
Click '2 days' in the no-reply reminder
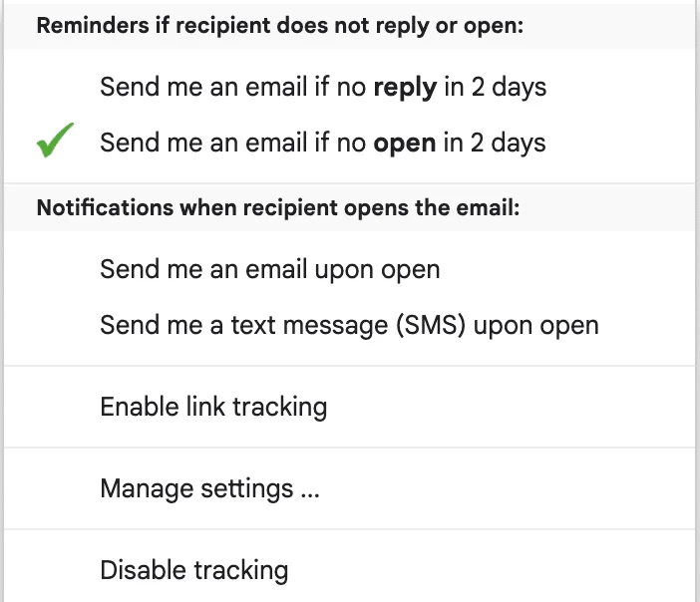[x=509, y=88]
